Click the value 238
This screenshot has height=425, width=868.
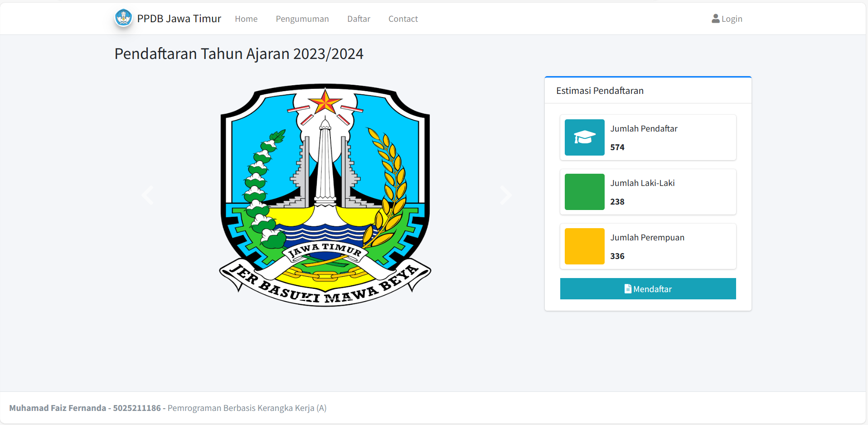click(x=617, y=202)
